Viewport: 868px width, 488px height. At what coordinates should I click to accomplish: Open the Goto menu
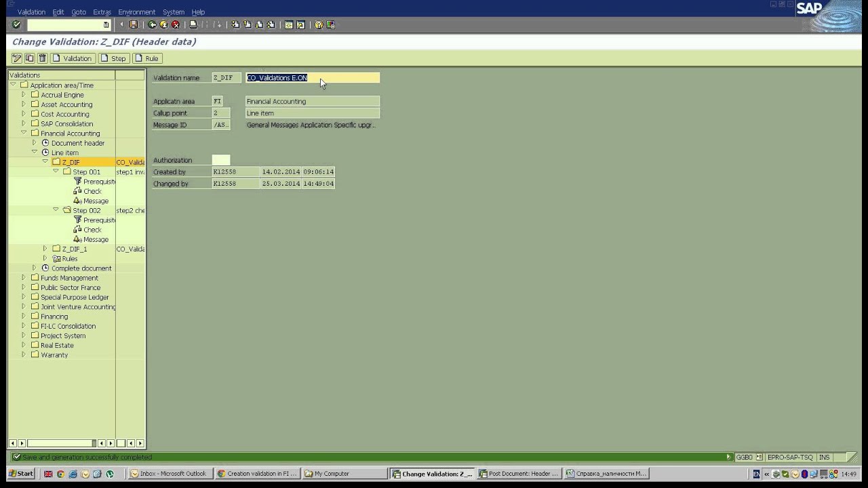point(79,12)
